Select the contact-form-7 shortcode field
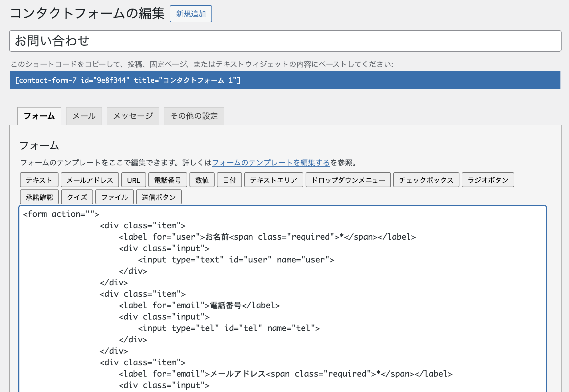 pyautogui.click(x=285, y=80)
